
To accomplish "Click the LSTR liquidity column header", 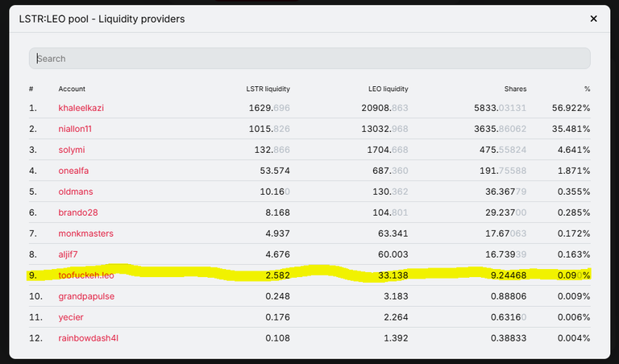I will pyautogui.click(x=268, y=89).
